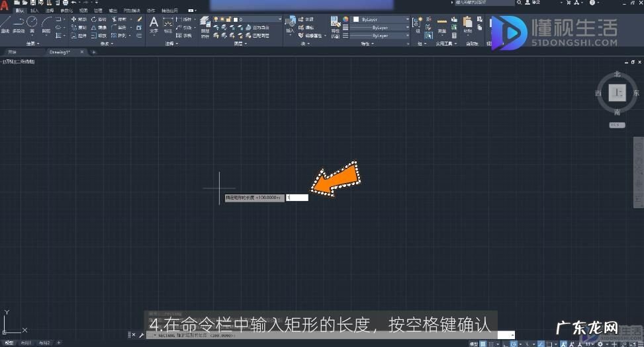Open the Start (开始) file tab
This screenshot has width=644, height=347.
(x=13, y=52)
